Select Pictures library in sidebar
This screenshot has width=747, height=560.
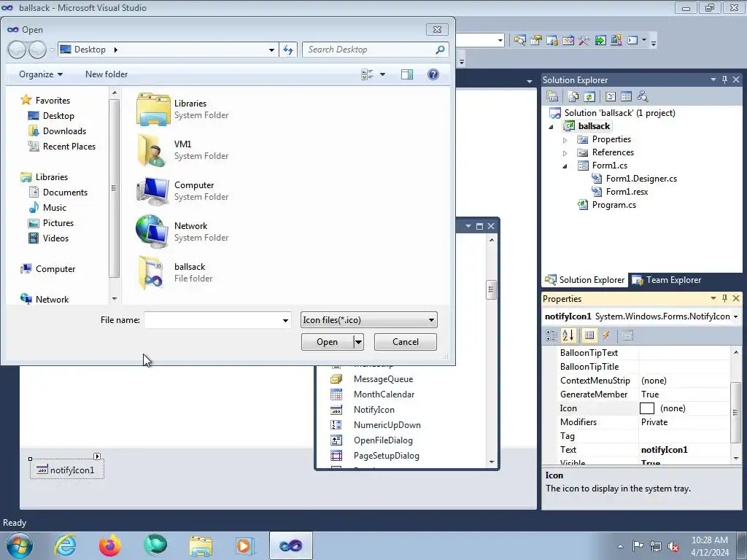pyautogui.click(x=51, y=223)
